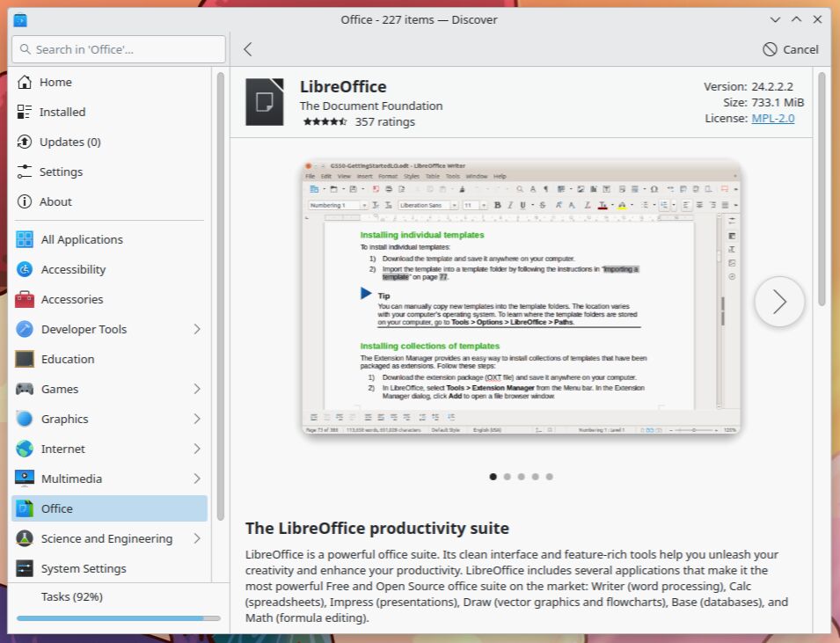
Task: Open the Office category label
Action: 57,508
